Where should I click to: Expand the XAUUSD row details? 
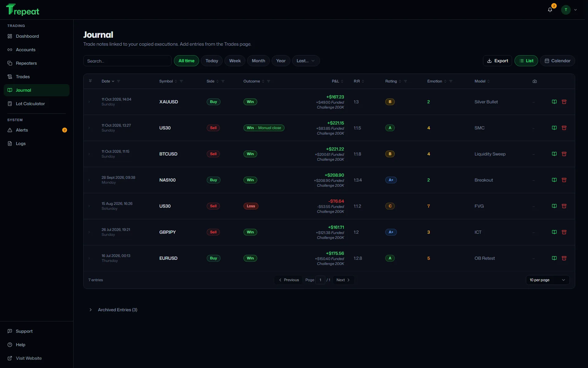click(x=89, y=102)
